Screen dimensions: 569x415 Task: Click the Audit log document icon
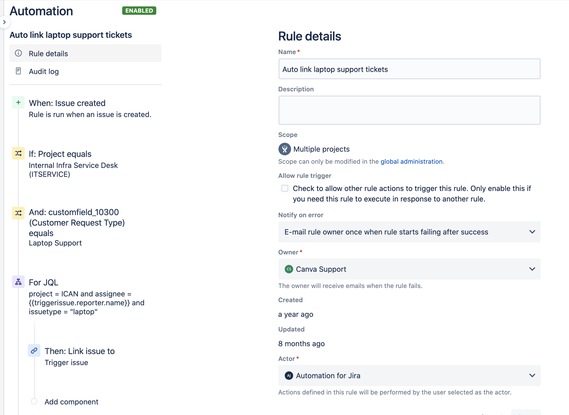click(18, 71)
